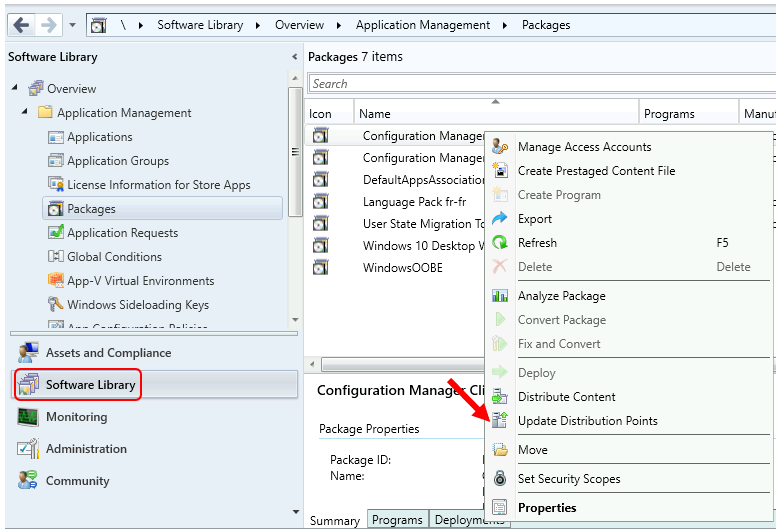
Task: Click the Back navigation arrow
Action: [x=21, y=24]
